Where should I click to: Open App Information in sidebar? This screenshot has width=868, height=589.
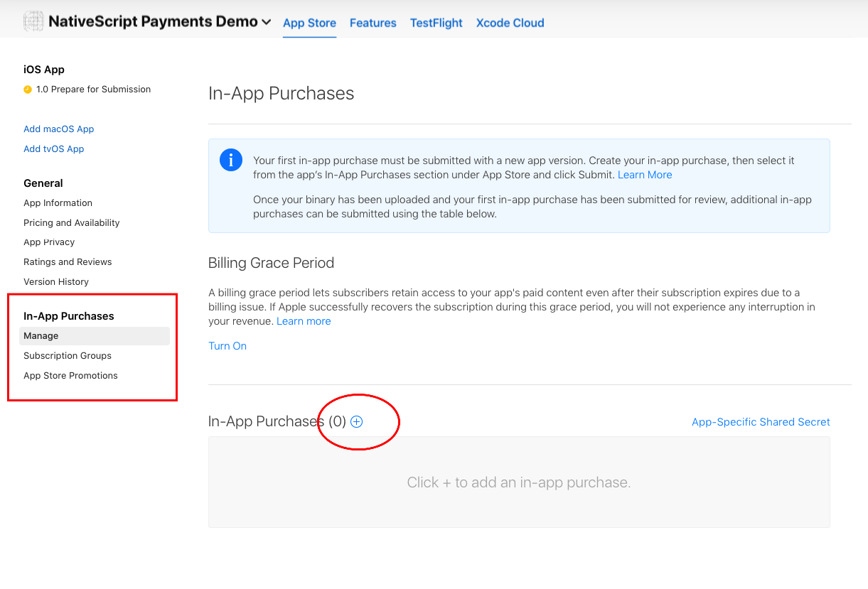tap(58, 203)
